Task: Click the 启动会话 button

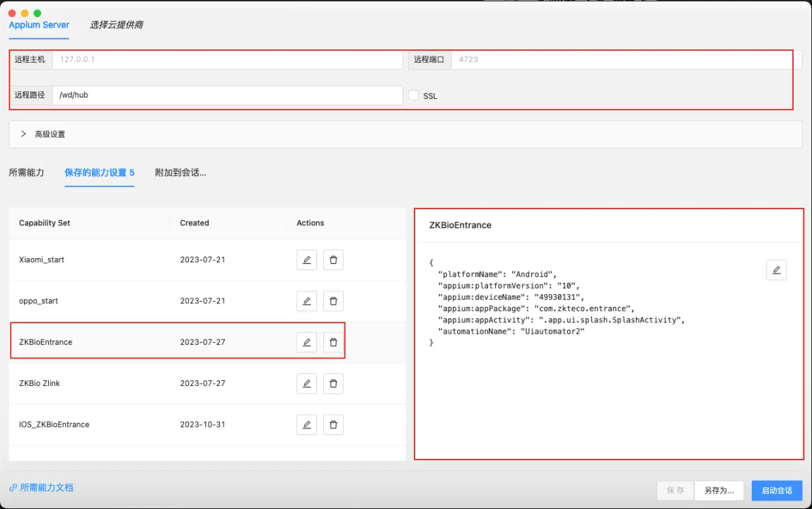Action: click(x=777, y=491)
